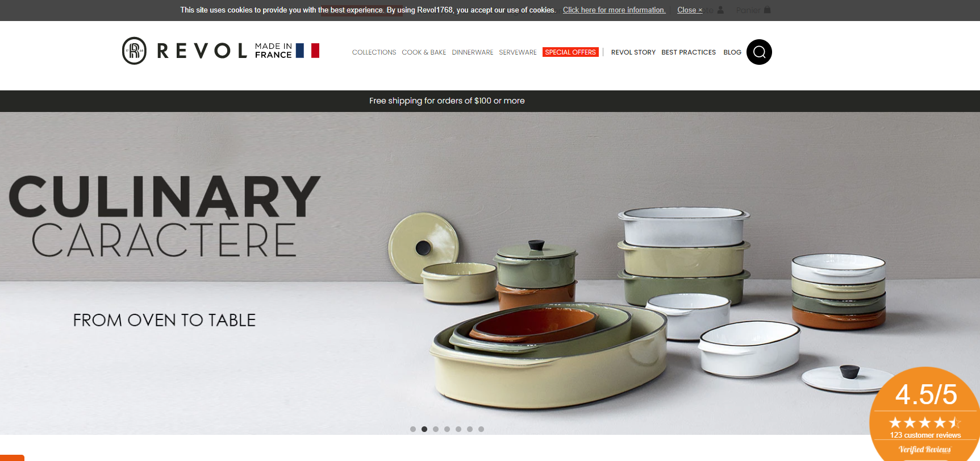Open the Blog link
Screen dimensions: 980x461
[x=732, y=52]
